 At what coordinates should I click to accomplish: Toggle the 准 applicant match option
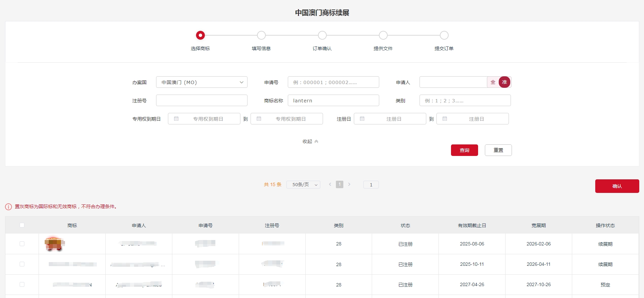pos(505,82)
